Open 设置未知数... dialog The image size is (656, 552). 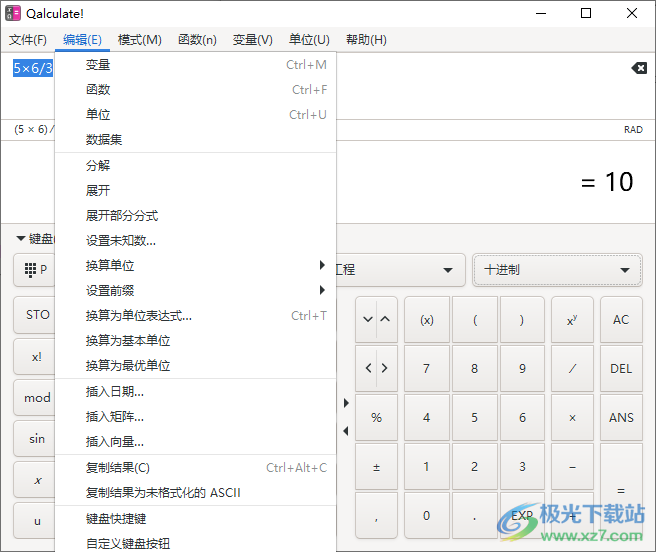point(196,240)
